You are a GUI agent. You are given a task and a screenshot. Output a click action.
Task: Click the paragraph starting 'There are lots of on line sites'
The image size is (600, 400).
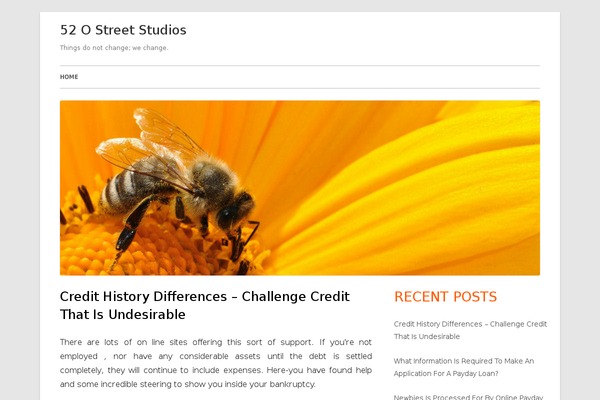[x=216, y=363]
